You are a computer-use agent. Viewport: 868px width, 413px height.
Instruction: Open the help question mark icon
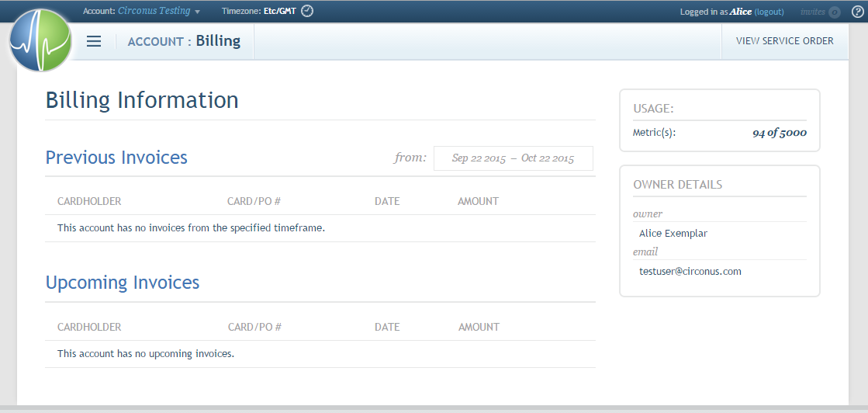857,12
